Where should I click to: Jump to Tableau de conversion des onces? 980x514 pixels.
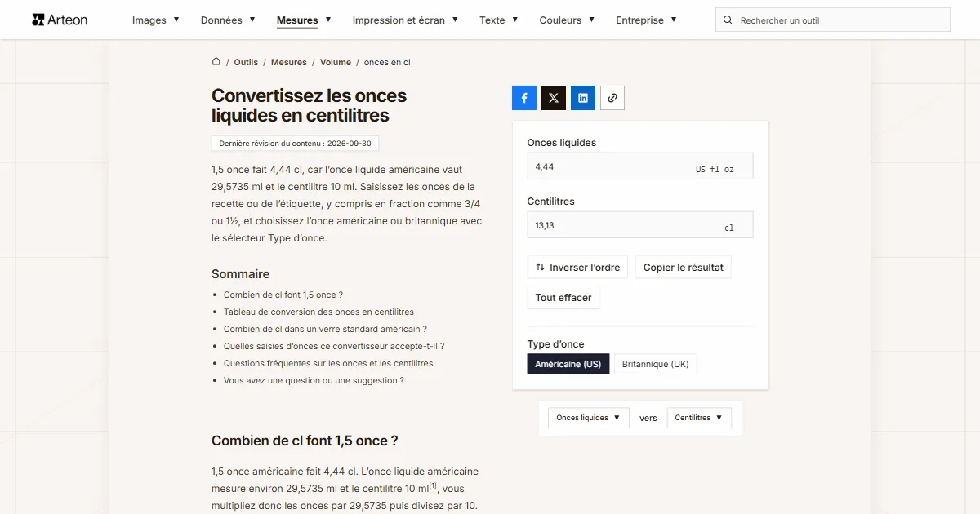(318, 312)
